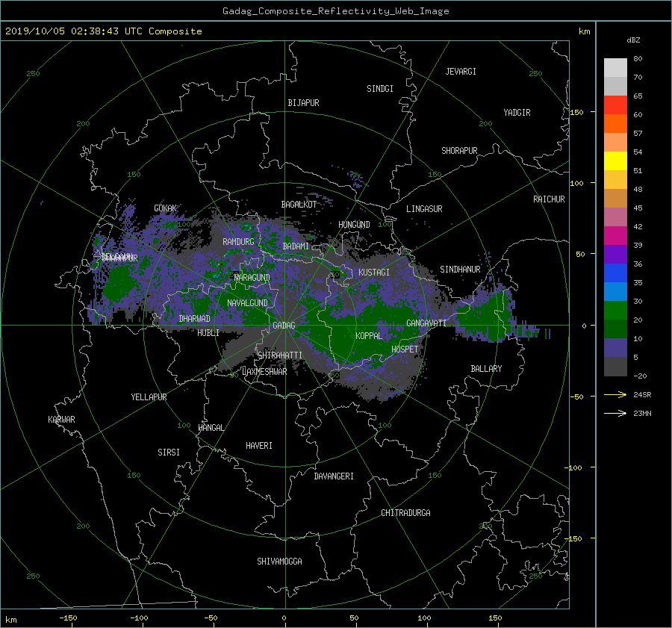672x628 pixels.
Task: Click the RAICHUR city label
Action: 549,199
